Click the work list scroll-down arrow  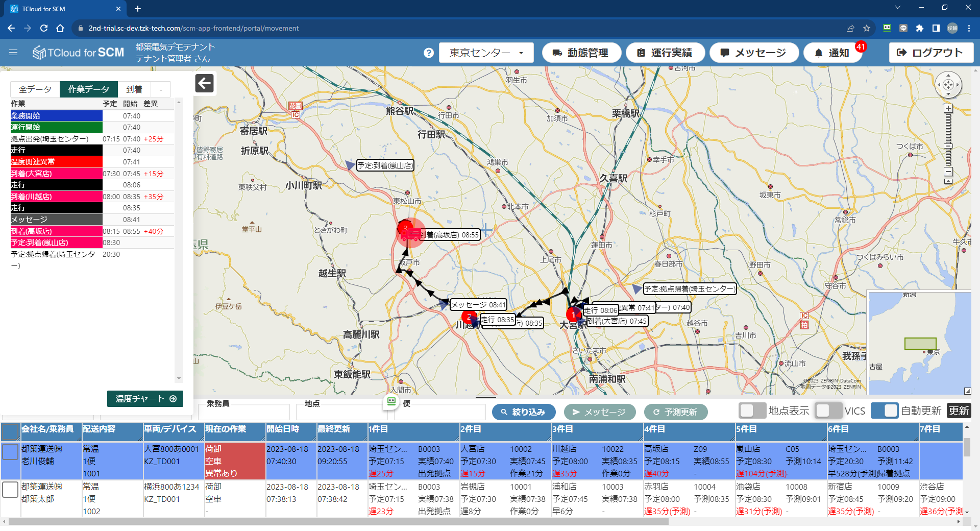pyautogui.click(x=179, y=378)
